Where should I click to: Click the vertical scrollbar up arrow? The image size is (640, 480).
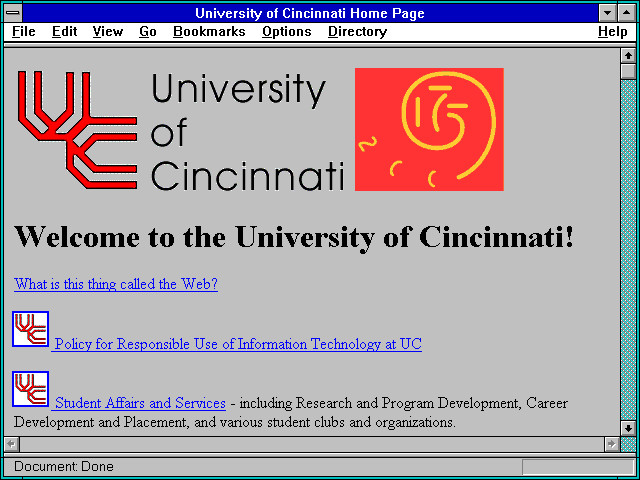628,56
